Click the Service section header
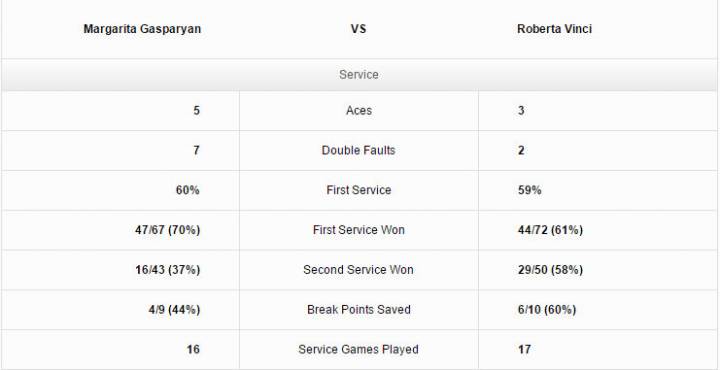The height and width of the screenshot is (370, 720). pyautogui.click(x=359, y=75)
